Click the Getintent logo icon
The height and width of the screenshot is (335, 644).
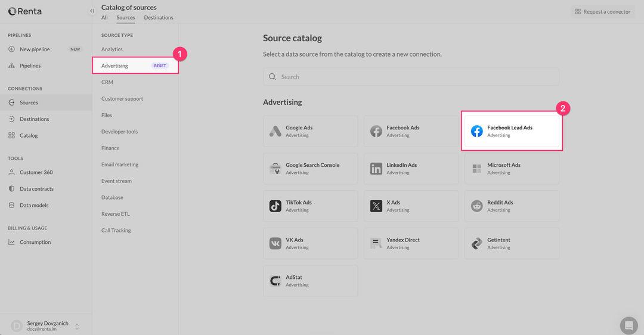point(477,243)
